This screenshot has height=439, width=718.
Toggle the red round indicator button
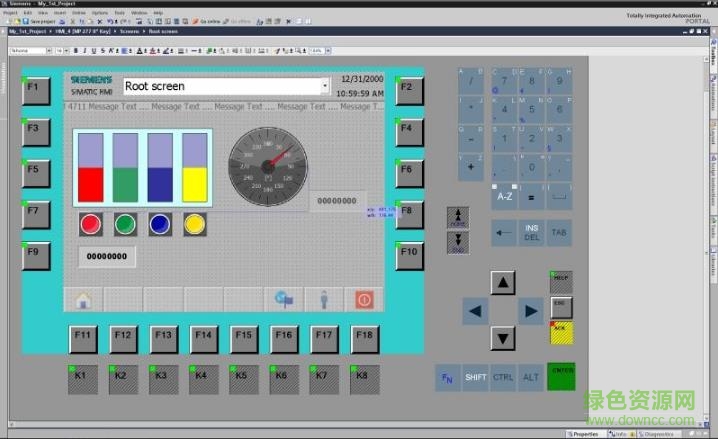(x=91, y=224)
